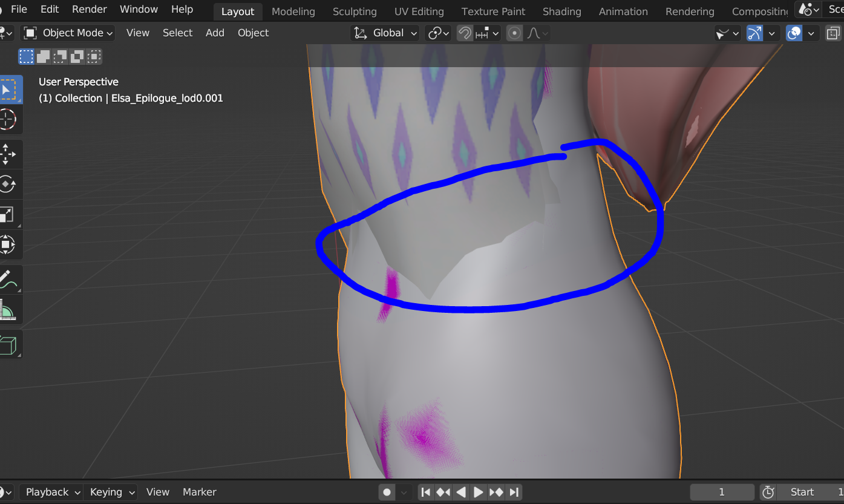This screenshot has width=844, height=504.
Task: Jump to the previous keyframe
Action: pyautogui.click(x=443, y=492)
